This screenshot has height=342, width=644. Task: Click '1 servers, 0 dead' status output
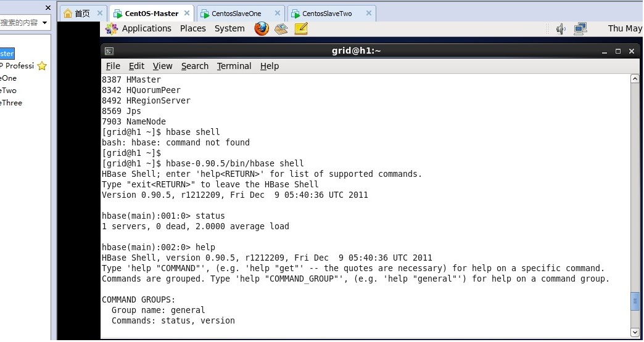[196, 226]
